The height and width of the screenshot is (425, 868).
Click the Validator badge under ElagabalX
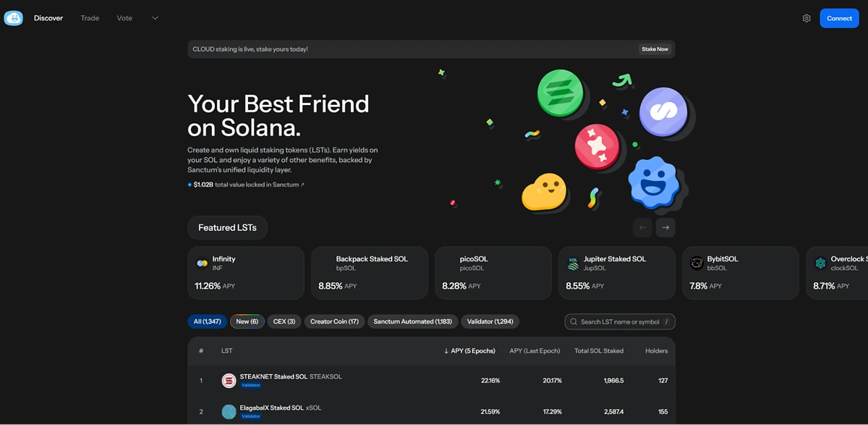(251, 416)
